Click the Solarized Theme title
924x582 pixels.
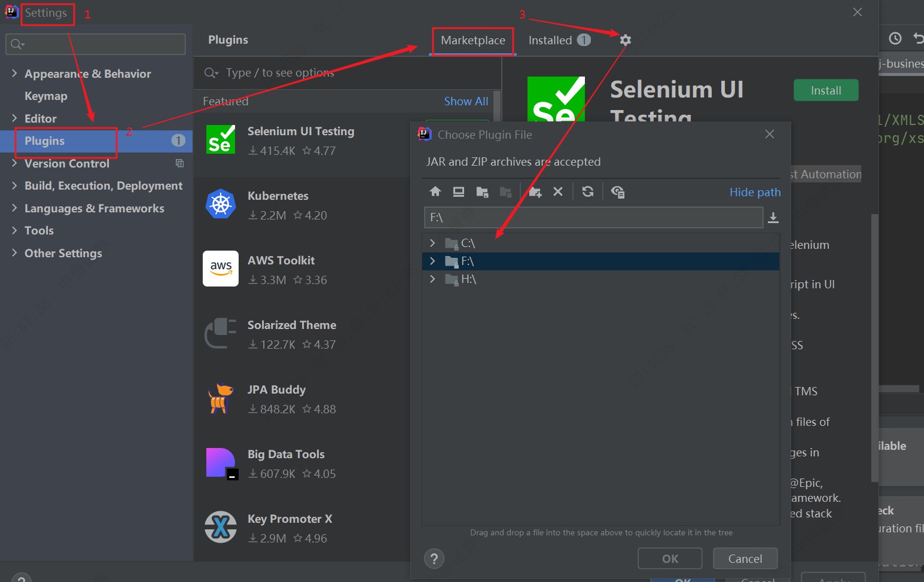[x=292, y=325]
